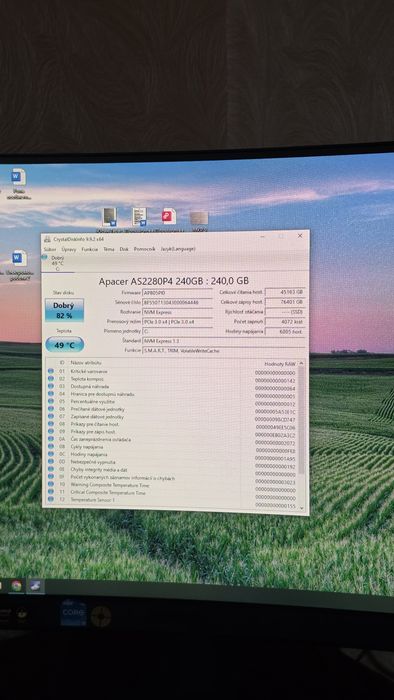Open the Téma menu
This screenshot has width=394, height=700.
(109, 249)
